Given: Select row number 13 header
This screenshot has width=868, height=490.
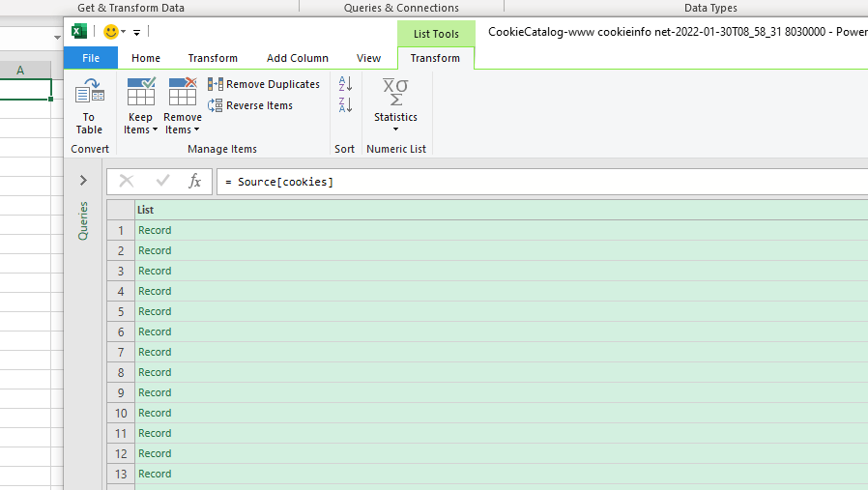Looking at the screenshot, I should pos(121,474).
